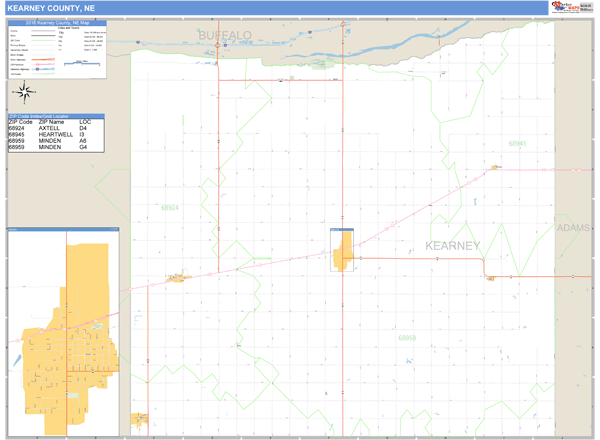Screen dimensions: 600x440
Task: Click the Axtell town marker
Action: [x=180, y=277]
